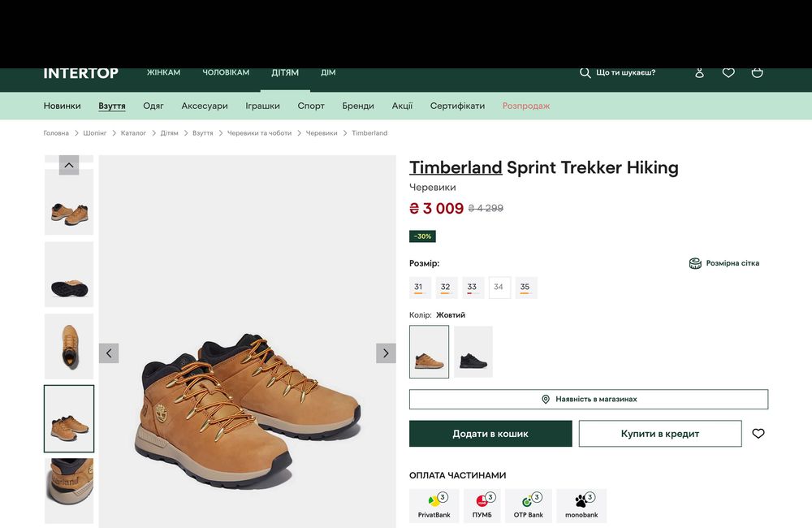
Task: Click the main boot product image
Action: tap(248, 341)
